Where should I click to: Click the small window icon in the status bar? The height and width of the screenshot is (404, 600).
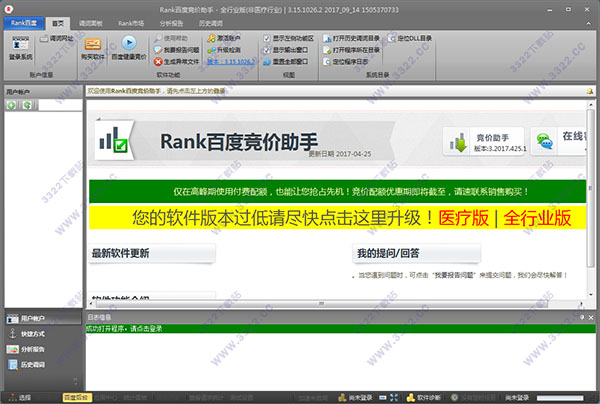point(383,397)
